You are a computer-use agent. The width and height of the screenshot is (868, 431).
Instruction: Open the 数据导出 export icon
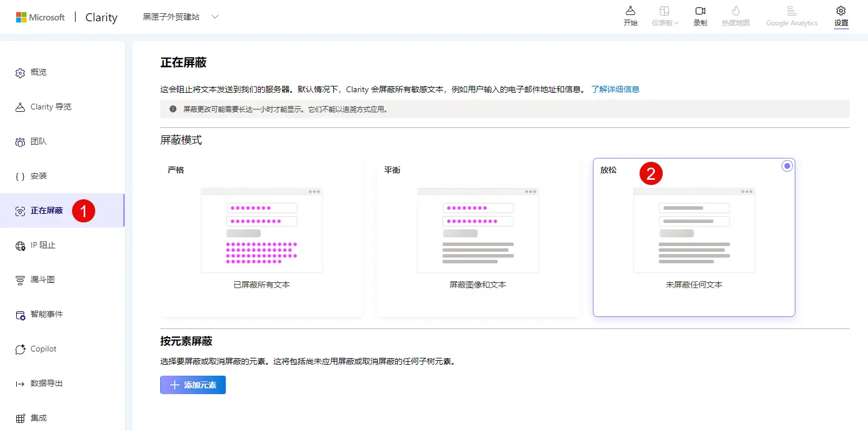(x=20, y=384)
